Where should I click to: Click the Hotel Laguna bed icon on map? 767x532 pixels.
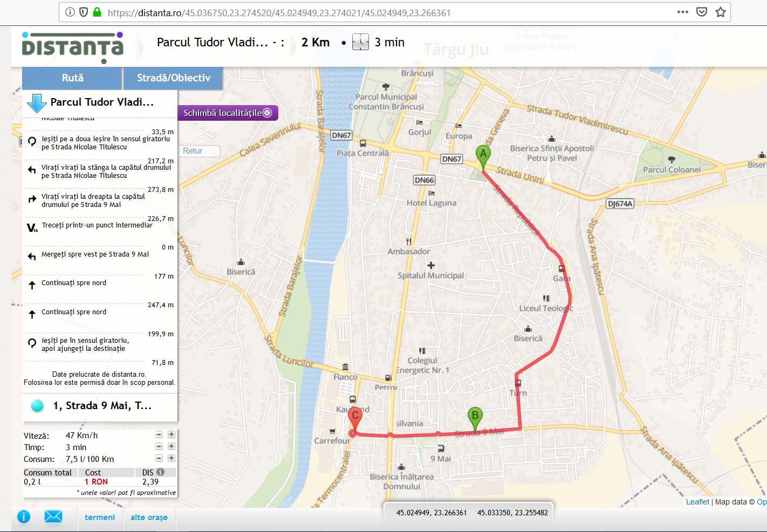432,193
